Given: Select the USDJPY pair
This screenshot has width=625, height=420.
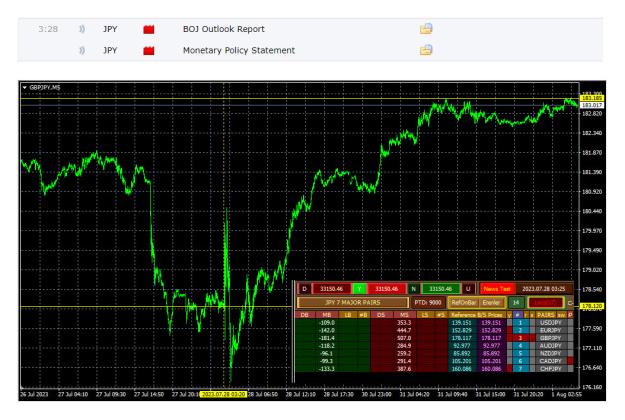Looking at the screenshot, I should coord(550,323).
